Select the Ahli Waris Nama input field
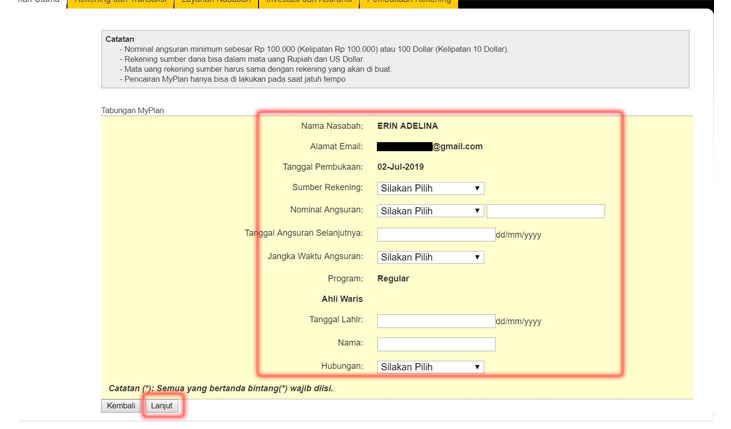The height and width of the screenshot is (429, 731). [x=436, y=345]
